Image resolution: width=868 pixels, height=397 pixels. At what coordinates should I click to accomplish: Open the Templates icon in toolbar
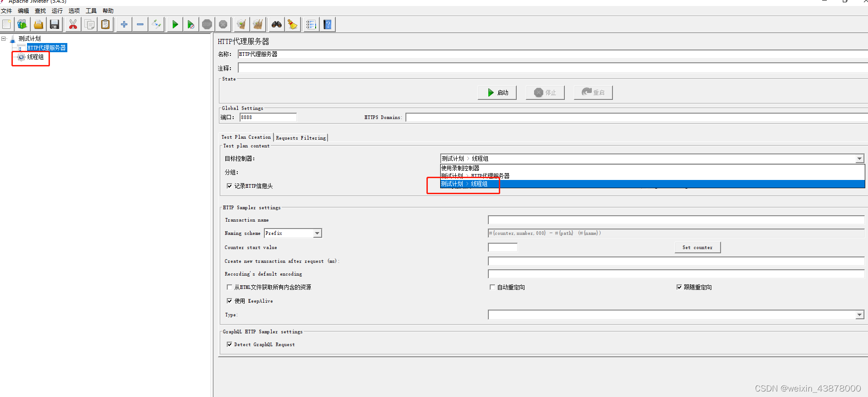(22, 24)
